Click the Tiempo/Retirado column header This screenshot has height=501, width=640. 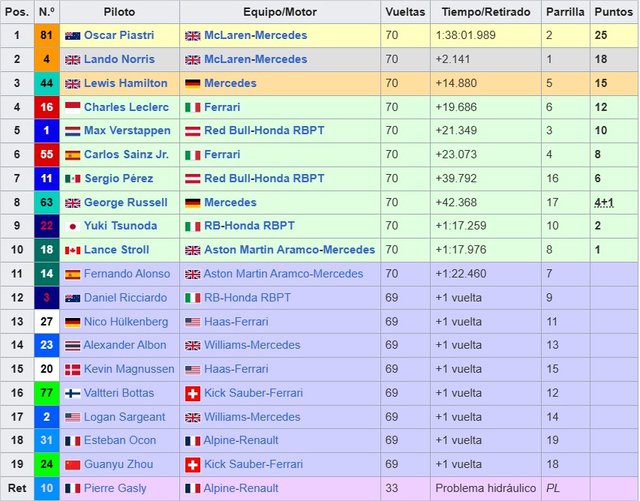[486, 12]
